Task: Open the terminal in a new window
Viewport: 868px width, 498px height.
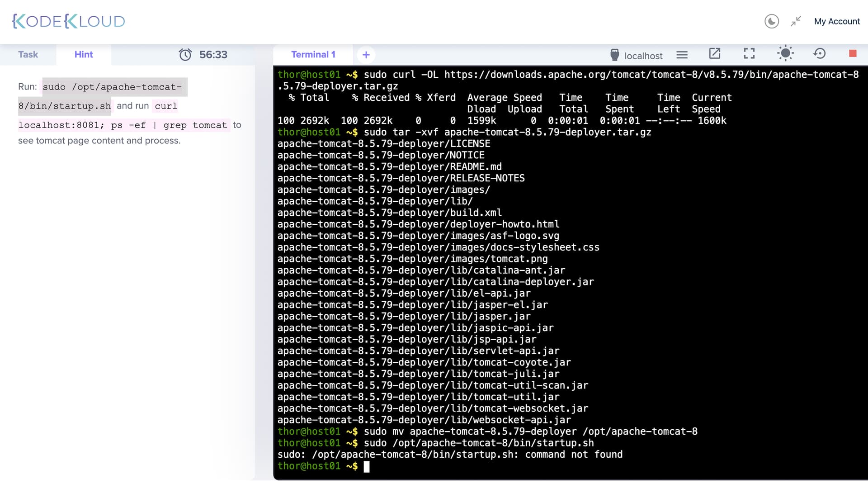Action: 714,54
